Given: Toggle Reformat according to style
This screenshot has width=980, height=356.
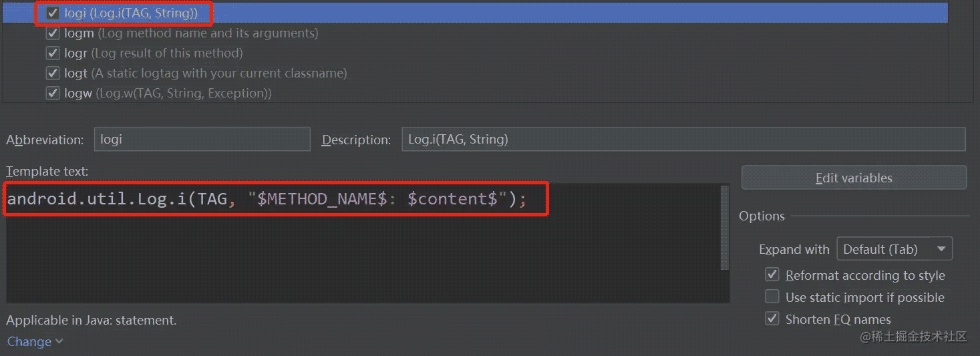Looking at the screenshot, I should pyautogui.click(x=773, y=275).
